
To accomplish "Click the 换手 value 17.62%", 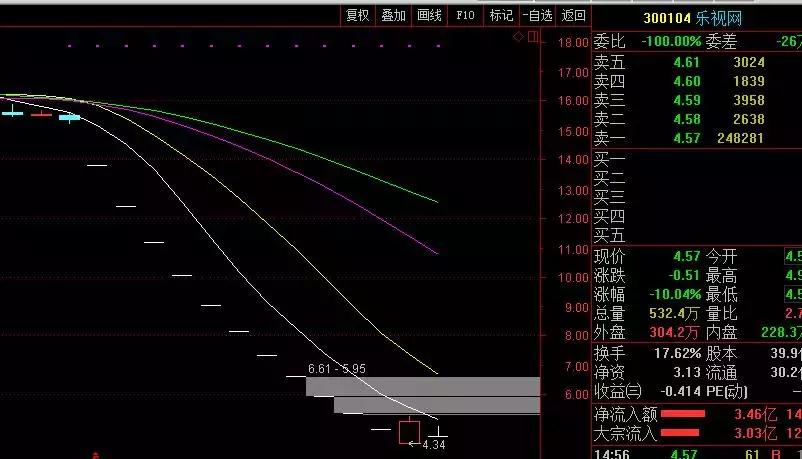I will click(677, 353).
